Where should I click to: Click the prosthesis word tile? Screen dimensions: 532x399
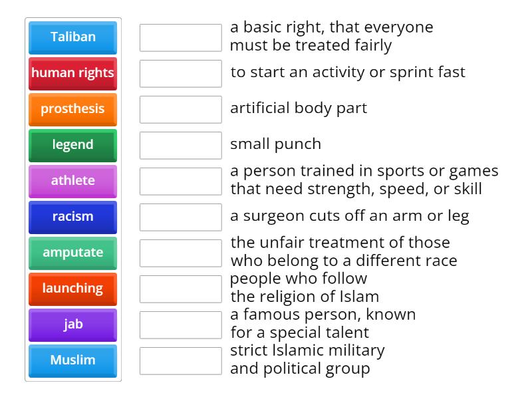pos(72,110)
